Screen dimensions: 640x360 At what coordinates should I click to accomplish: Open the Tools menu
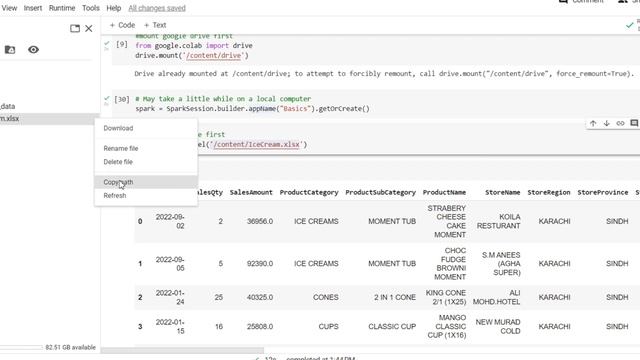[x=91, y=8]
